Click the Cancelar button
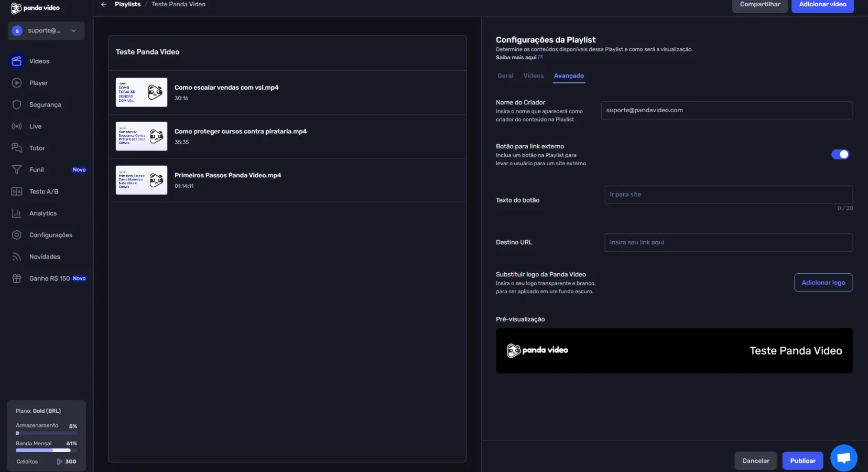 pos(756,461)
